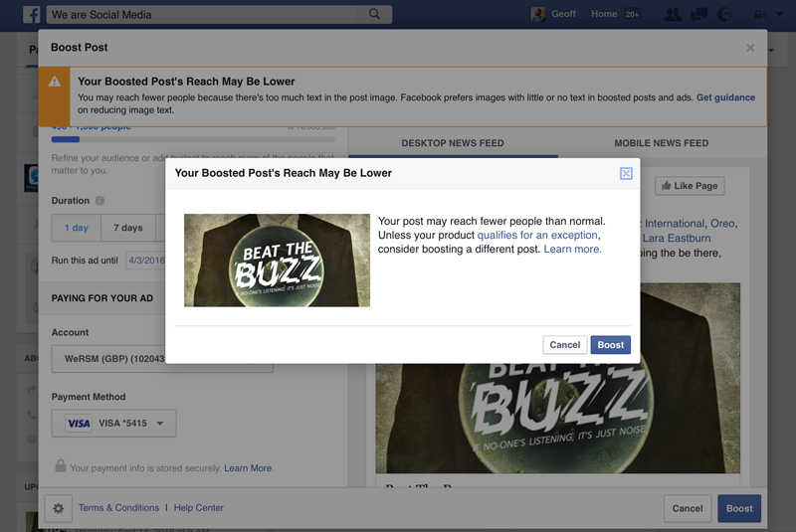The width and height of the screenshot is (796, 532).
Task: Open the notifications globe icon
Action: (x=724, y=15)
